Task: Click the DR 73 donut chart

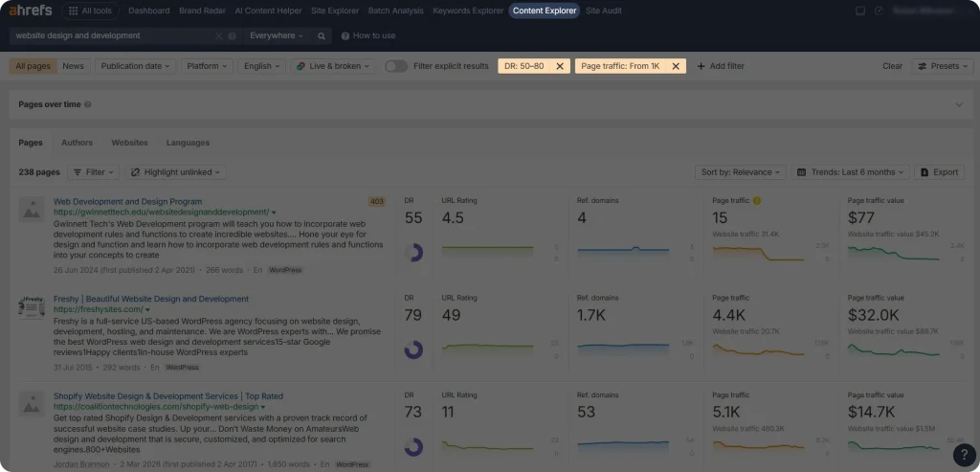Action: pos(413,447)
